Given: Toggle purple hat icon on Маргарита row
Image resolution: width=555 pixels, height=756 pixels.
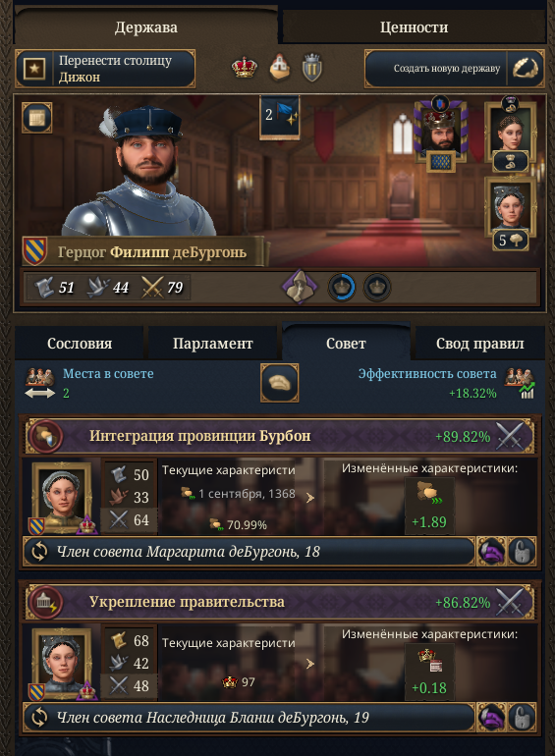Looking at the screenshot, I should tap(491, 552).
